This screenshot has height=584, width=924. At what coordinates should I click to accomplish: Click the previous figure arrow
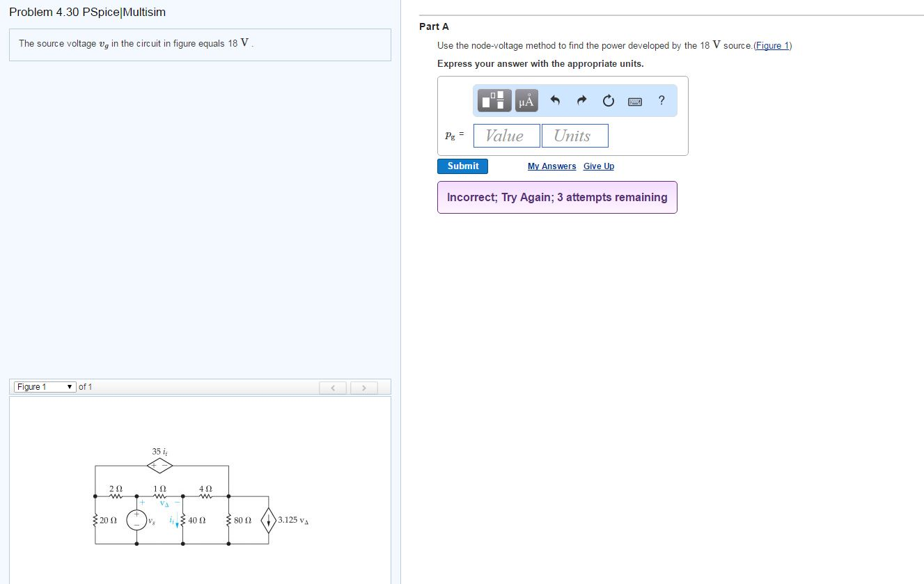[x=332, y=387]
